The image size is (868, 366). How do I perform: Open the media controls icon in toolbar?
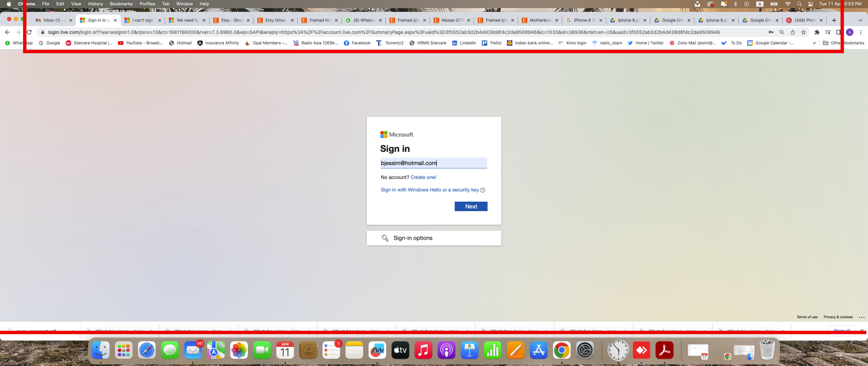[828, 32]
